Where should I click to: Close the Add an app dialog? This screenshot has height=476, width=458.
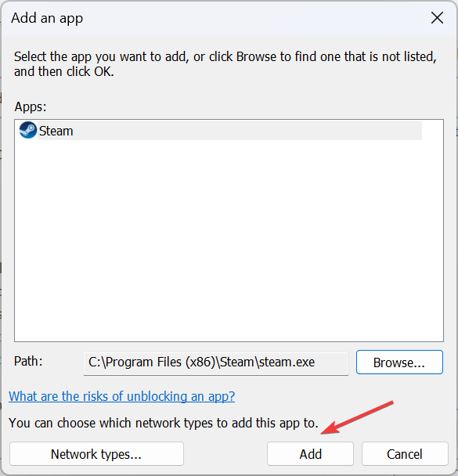click(437, 18)
